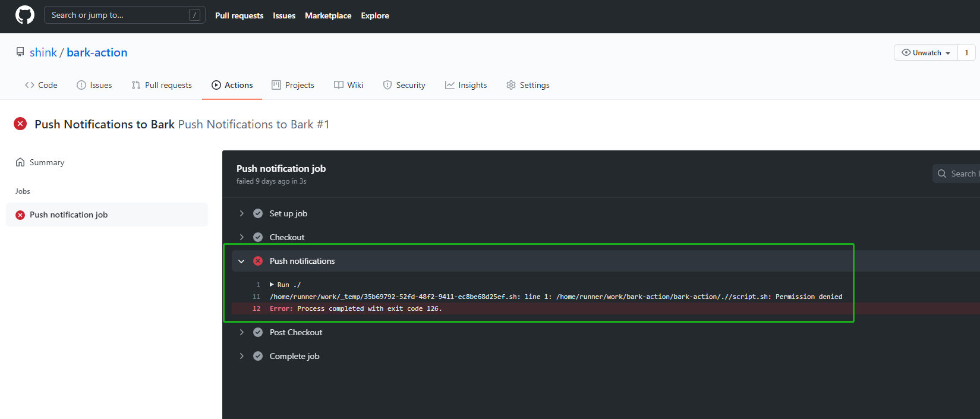Click the Push notification job heading

point(281,168)
